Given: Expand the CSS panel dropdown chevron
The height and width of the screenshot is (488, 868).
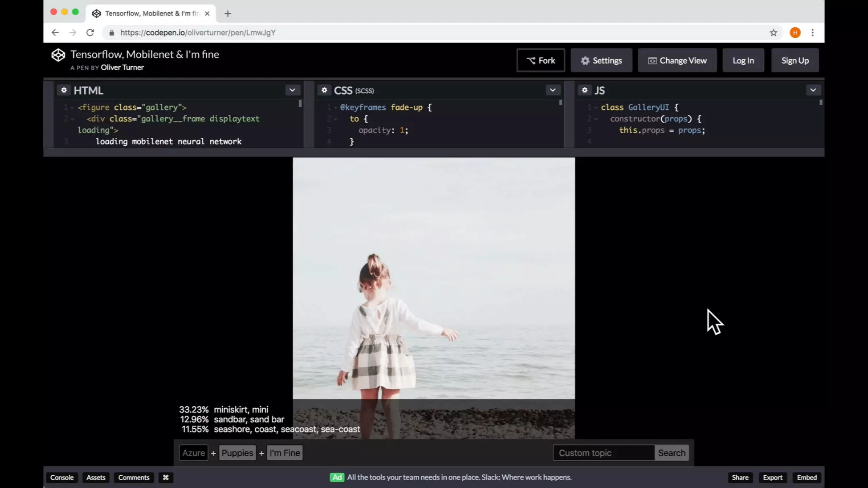Looking at the screenshot, I should (x=552, y=90).
